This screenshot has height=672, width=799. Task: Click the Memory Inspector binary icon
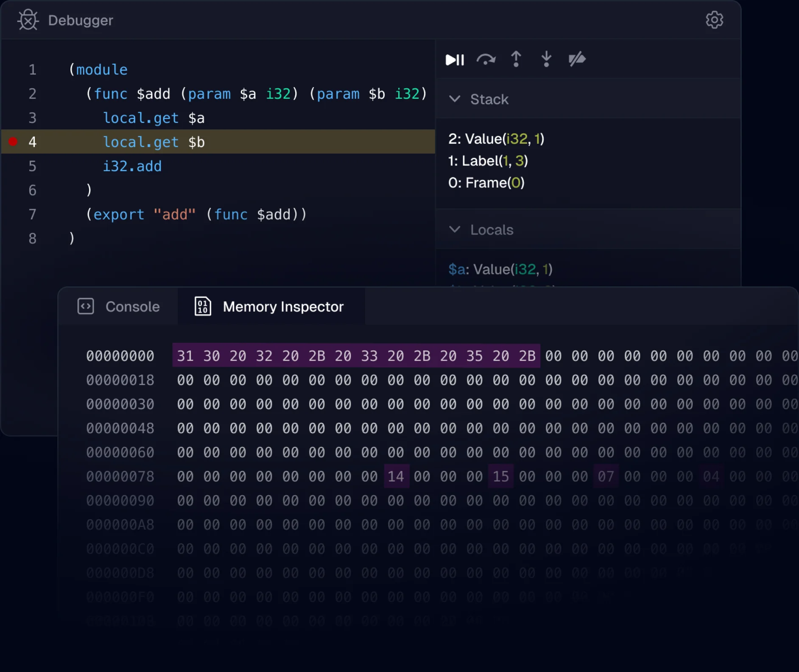[x=202, y=306]
